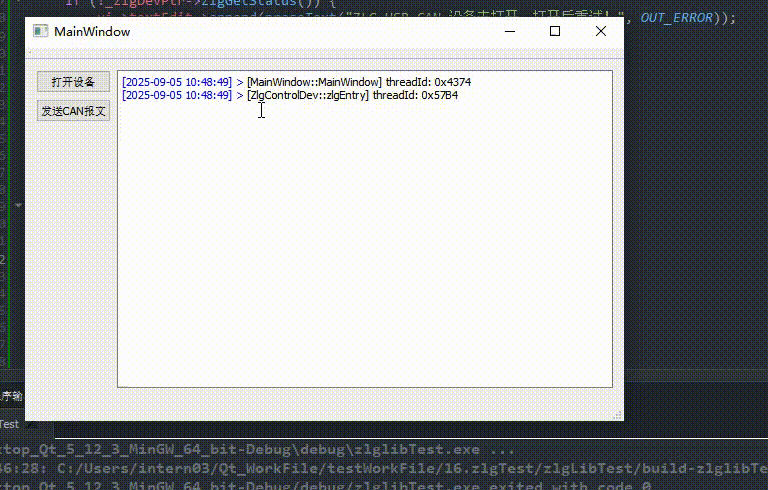Click the exited with code 0 output line
768x490 pixels.
(x=325, y=486)
